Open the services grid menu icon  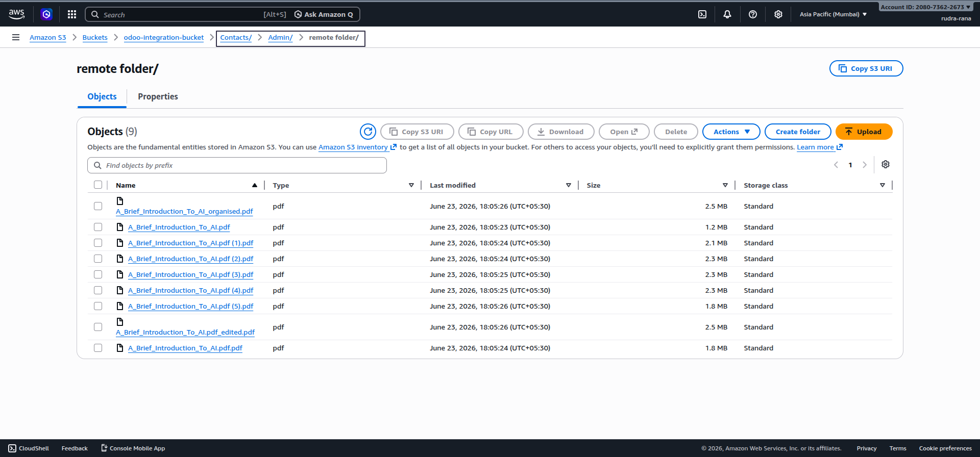pos(72,14)
